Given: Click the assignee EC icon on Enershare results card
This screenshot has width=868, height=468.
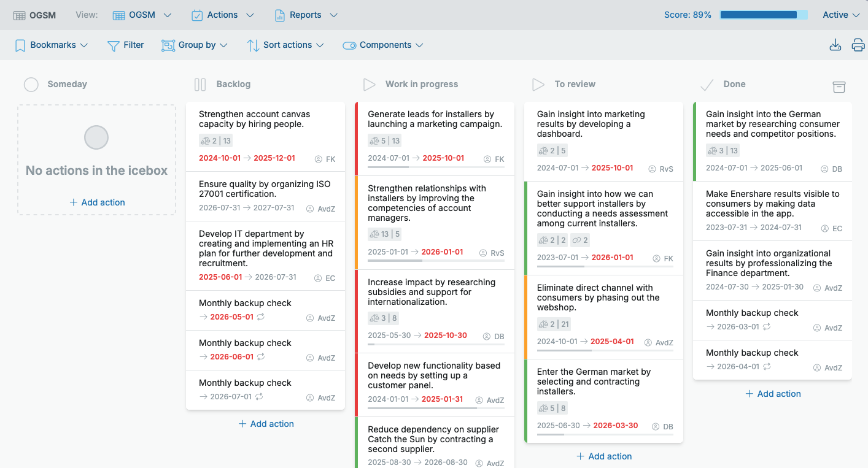Looking at the screenshot, I should point(825,228).
